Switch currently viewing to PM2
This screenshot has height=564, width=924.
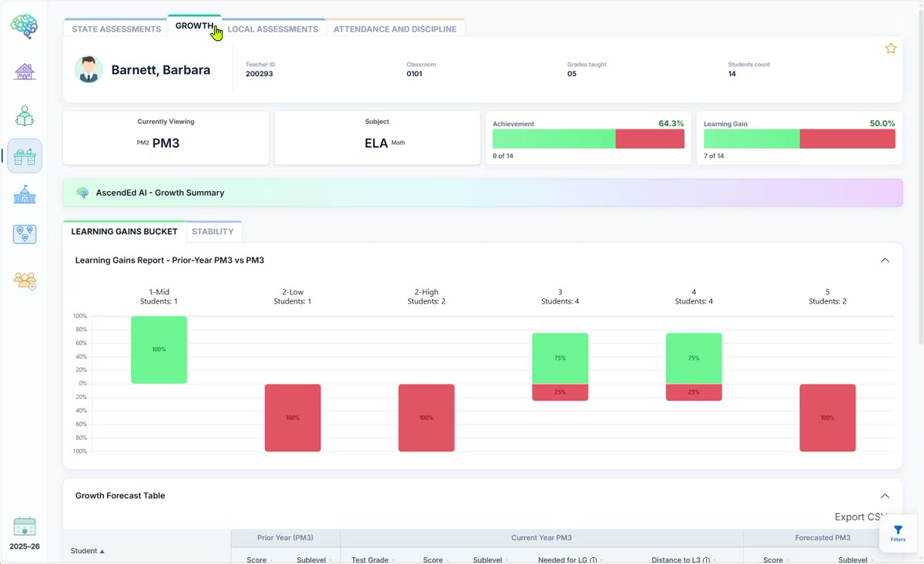point(142,143)
